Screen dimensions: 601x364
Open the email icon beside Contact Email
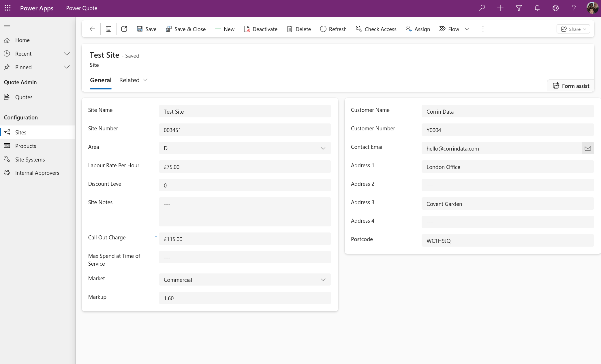[587, 148]
